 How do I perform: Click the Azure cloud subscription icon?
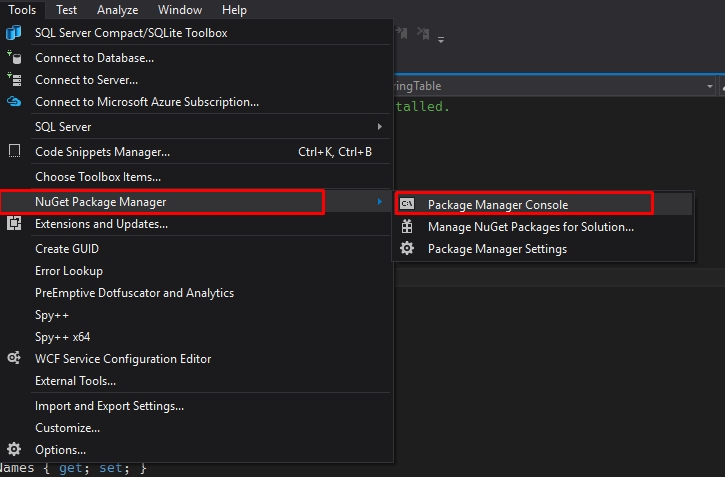click(14, 101)
